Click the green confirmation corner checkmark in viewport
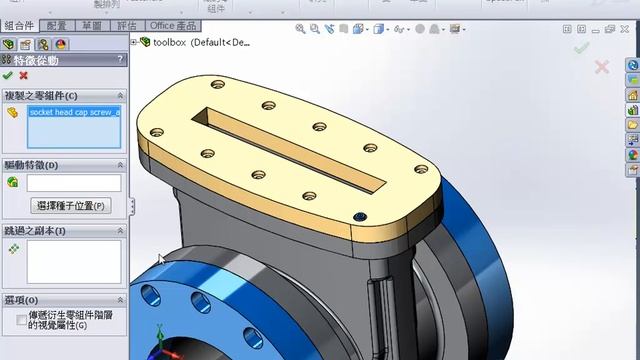 point(582,48)
